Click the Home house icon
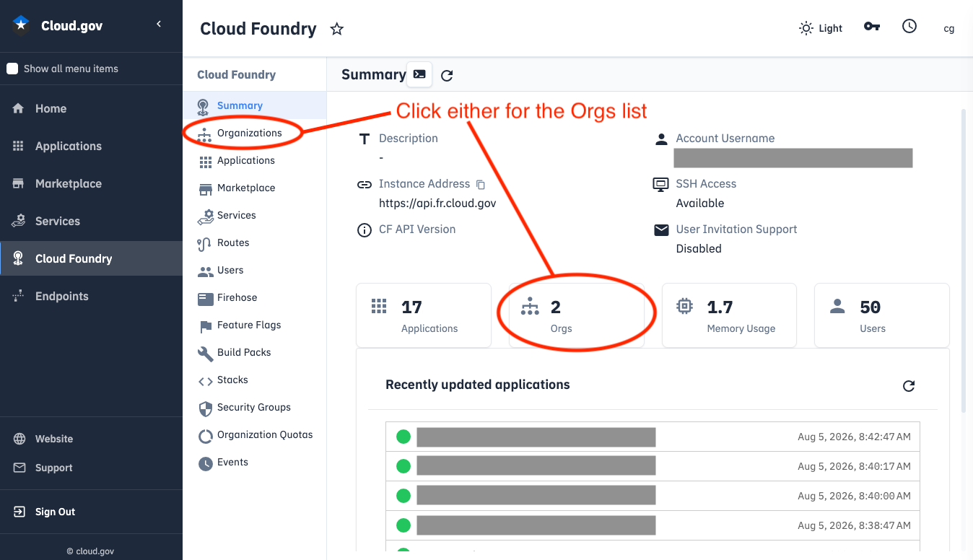Image resolution: width=973 pixels, height=560 pixels. click(x=19, y=108)
